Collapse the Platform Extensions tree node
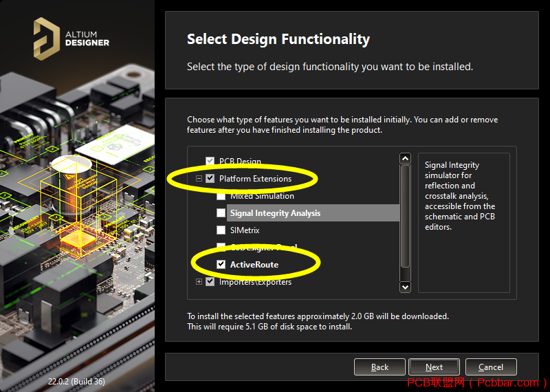 click(x=199, y=178)
